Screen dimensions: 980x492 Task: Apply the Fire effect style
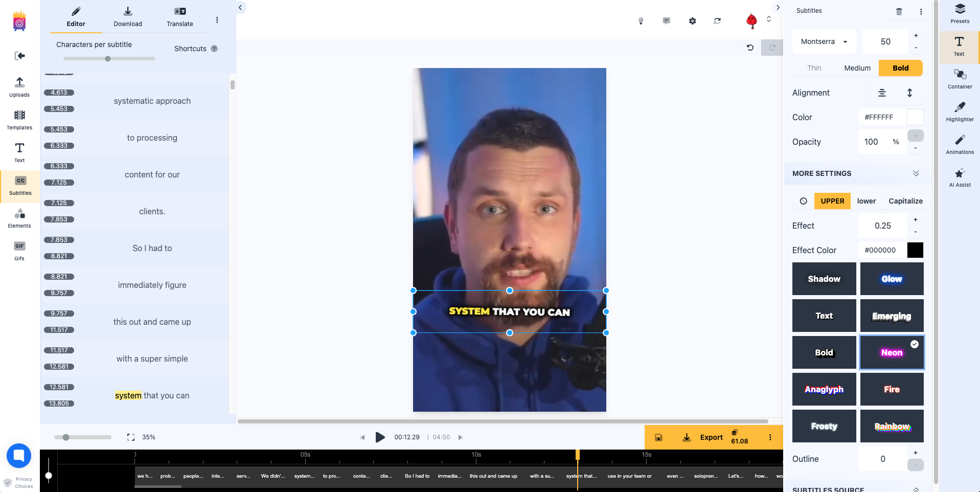coord(892,389)
